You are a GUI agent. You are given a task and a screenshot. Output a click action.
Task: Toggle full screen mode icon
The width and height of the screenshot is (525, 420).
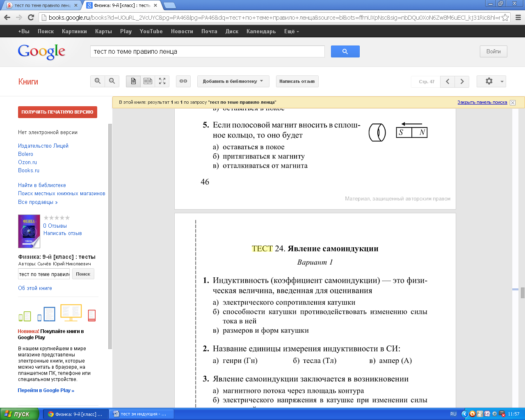click(162, 81)
